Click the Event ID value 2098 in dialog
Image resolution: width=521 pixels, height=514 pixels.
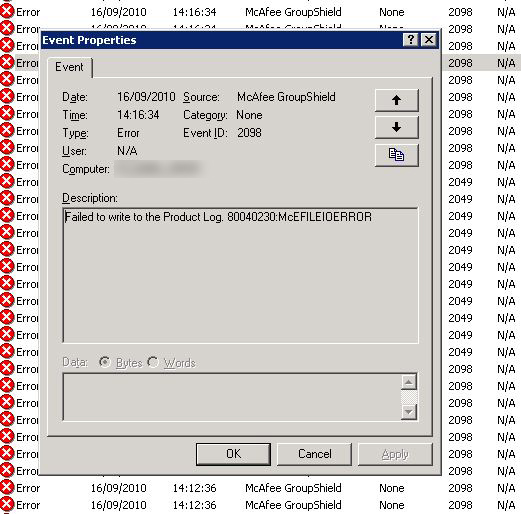pyautogui.click(x=249, y=133)
